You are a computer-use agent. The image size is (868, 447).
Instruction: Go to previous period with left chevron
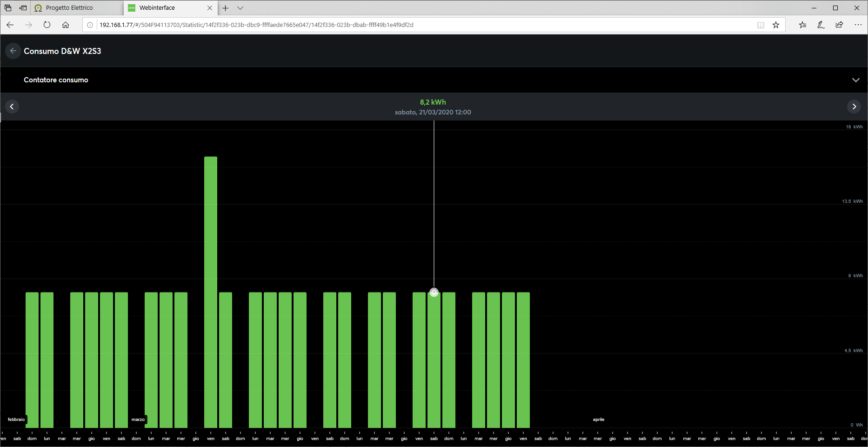tap(12, 107)
